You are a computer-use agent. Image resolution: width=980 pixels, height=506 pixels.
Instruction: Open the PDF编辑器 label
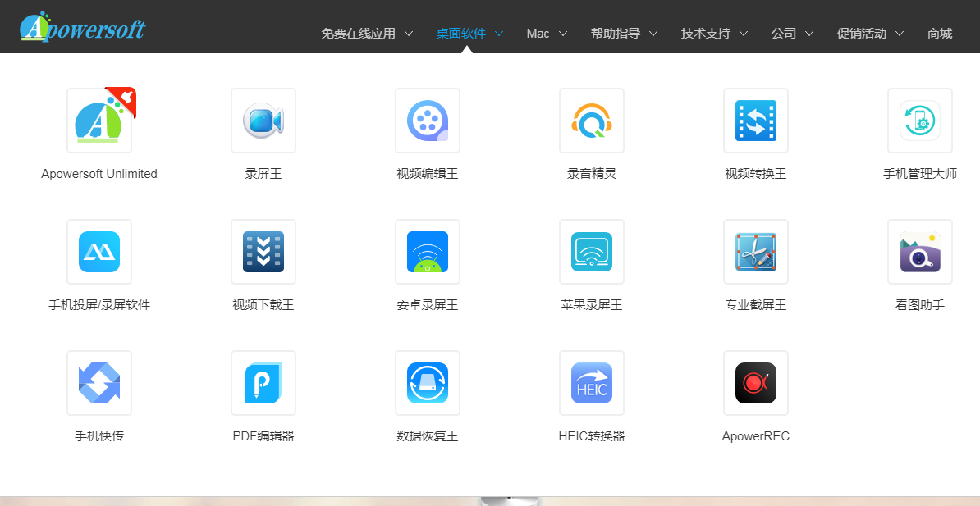[x=263, y=436]
